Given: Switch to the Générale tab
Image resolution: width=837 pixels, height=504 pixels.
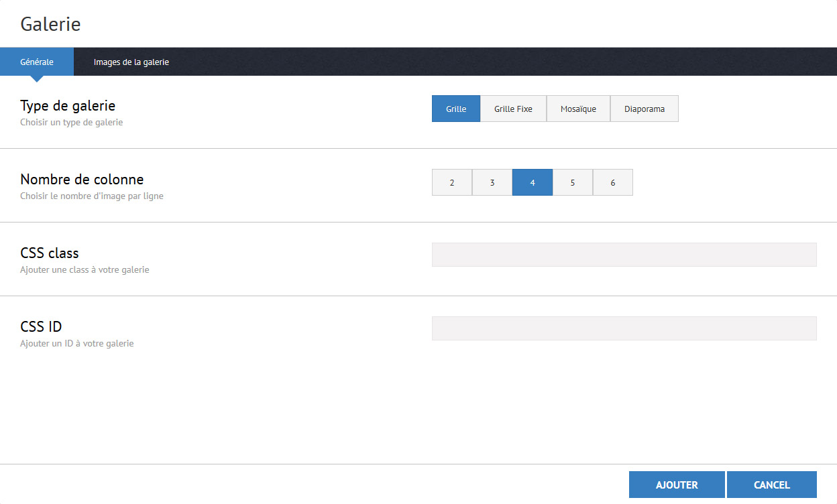Looking at the screenshot, I should 37,62.
